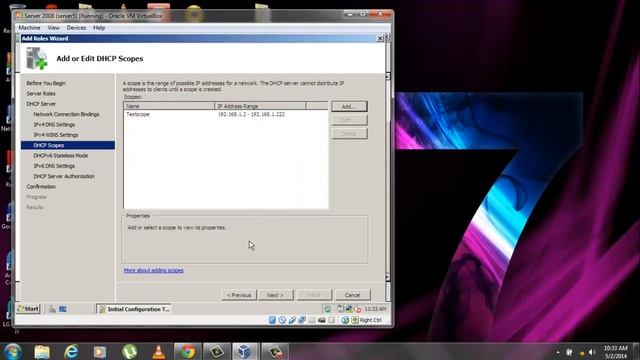The height and width of the screenshot is (360, 640).
Task: Switch to Google Chrome on the taskbar
Action: 188,351
